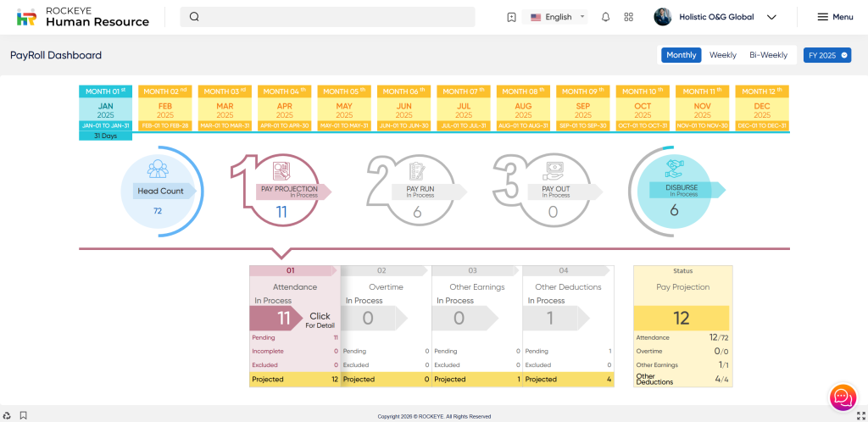Click the ROCKEYE Human Resource logo
868x422 pixels.
pyautogui.click(x=83, y=17)
